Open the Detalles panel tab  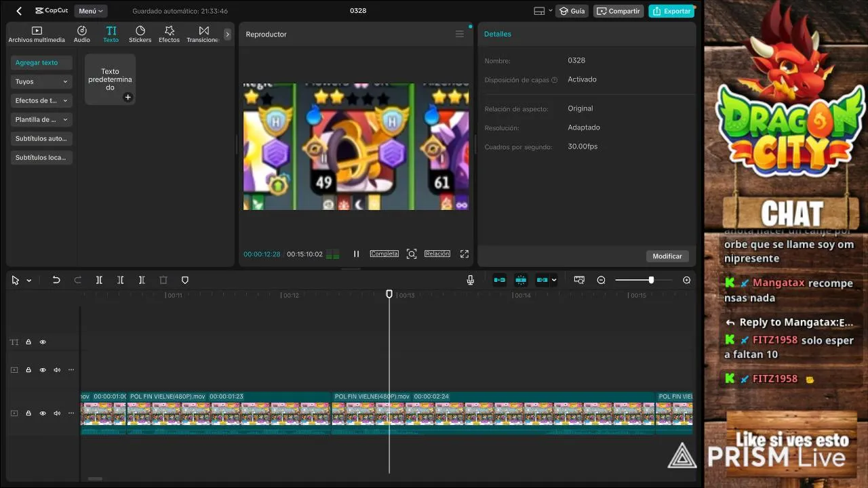[498, 34]
